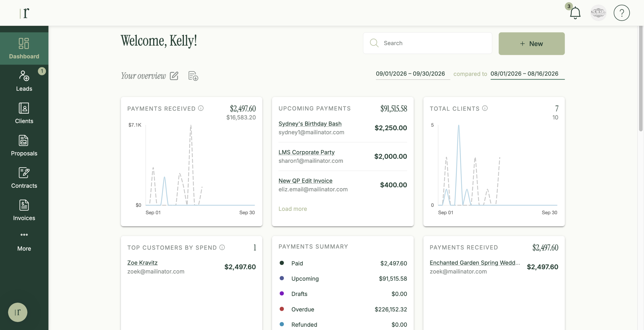
Task: Open the Contracts section
Action: tap(24, 178)
